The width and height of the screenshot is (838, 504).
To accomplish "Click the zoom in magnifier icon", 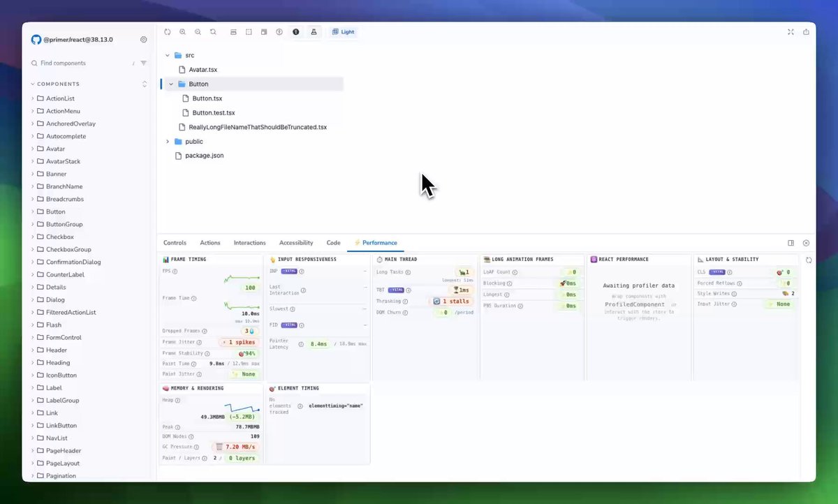I will 182,32.
